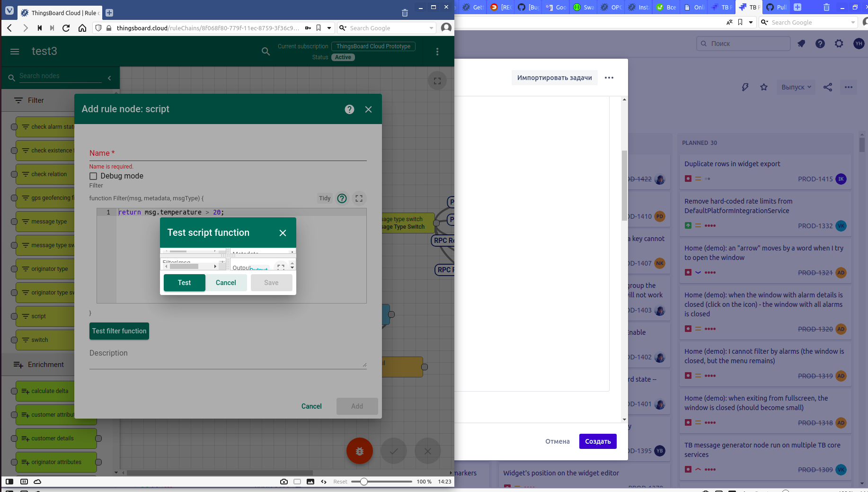Open the Выпуск dropdown in Jira
Image resolution: width=868 pixels, height=492 pixels.
pos(797,87)
